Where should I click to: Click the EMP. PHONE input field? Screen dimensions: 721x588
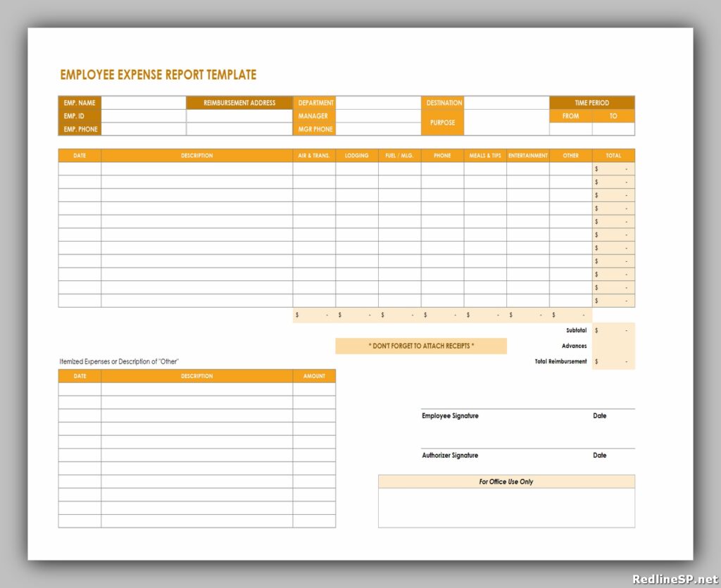point(144,129)
